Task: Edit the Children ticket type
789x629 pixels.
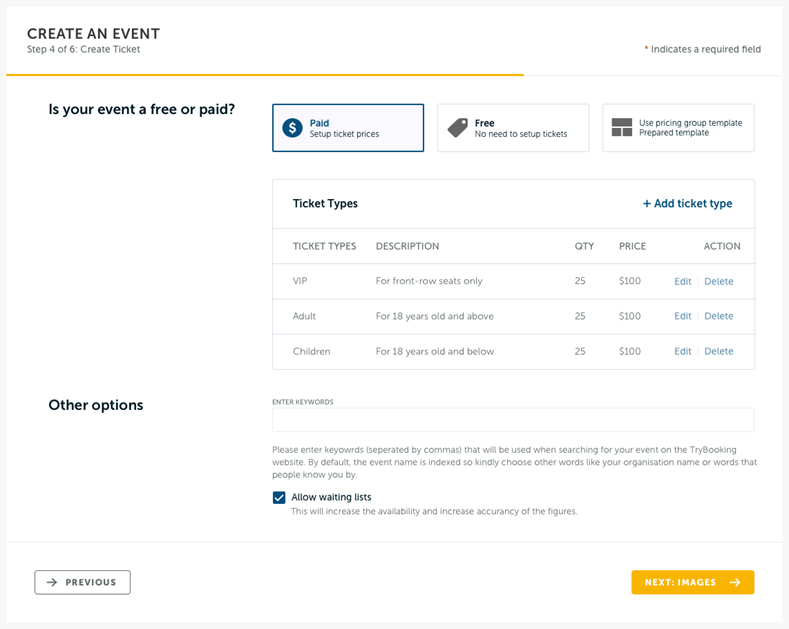Action: (x=683, y=351)
